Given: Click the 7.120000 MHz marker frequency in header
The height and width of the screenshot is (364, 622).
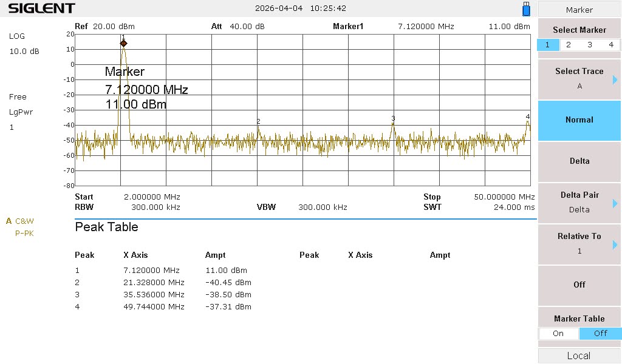Looking at the screenshot, I should pos(426,27).
